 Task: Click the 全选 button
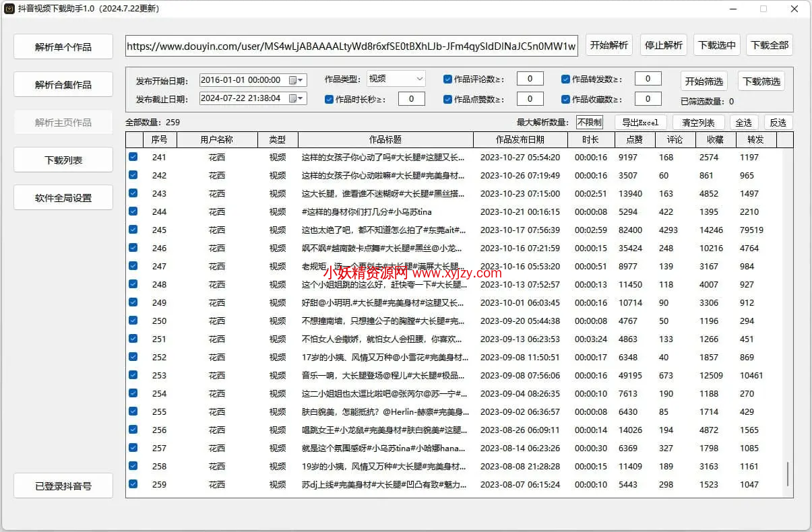click(744, 123)
